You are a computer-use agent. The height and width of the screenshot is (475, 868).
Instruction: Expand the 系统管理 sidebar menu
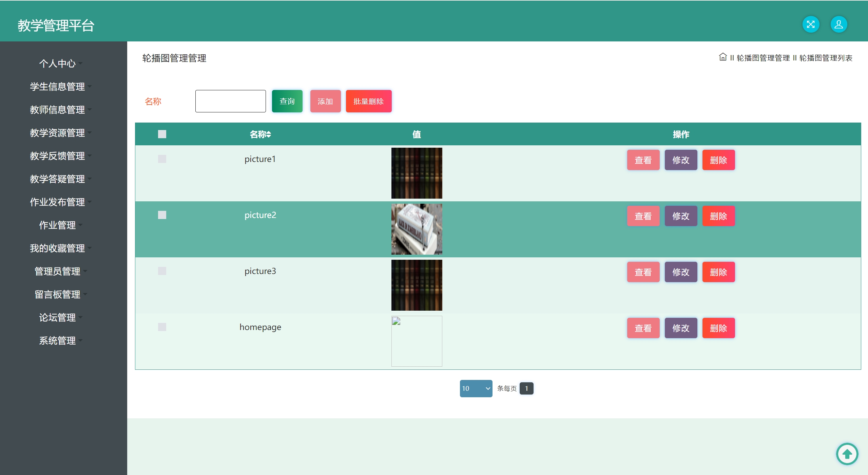[58, 341]
